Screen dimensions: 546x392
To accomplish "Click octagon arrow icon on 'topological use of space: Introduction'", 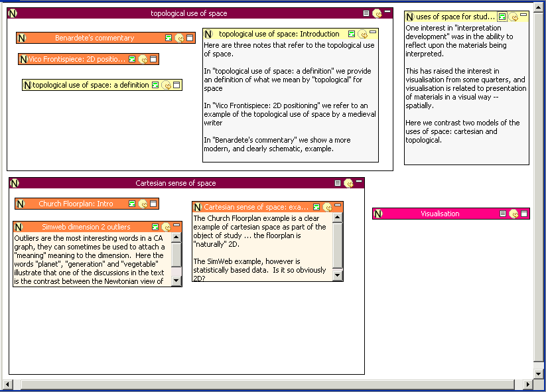I will [x=362, y=34].
